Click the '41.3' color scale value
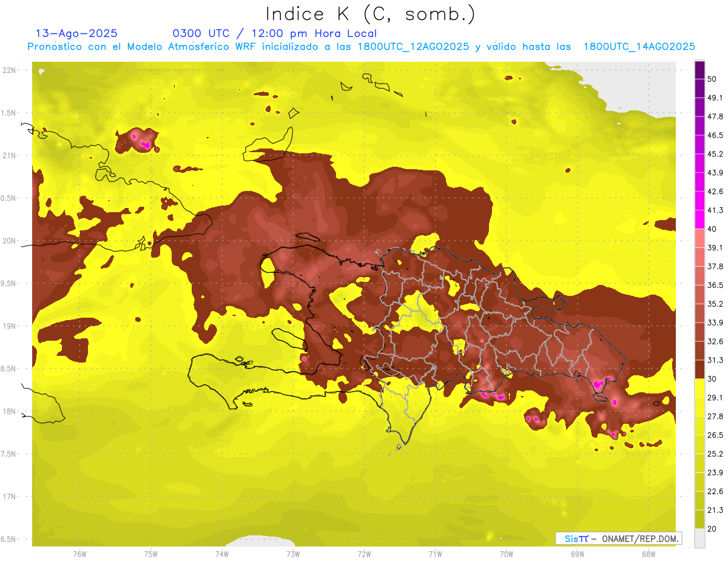The image size is (728, 562). 715,210
